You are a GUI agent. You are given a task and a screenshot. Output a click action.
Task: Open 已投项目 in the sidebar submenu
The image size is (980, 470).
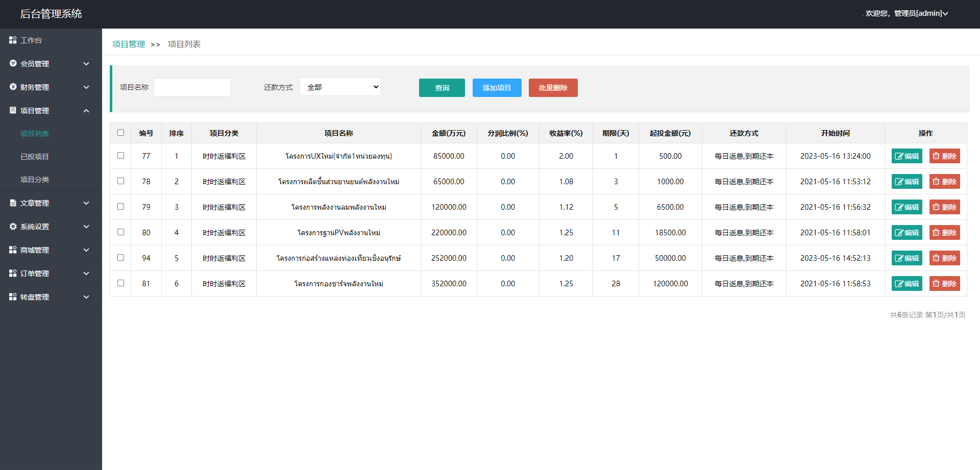click(x=35, y=157)
